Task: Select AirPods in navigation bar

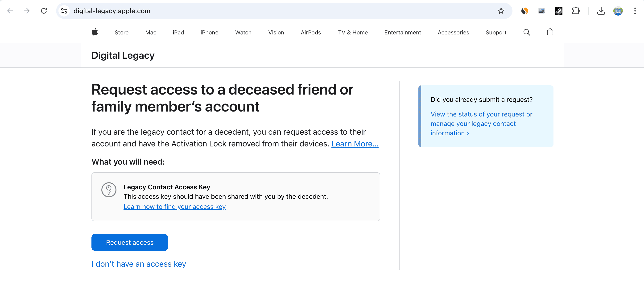Action: [x=310, y=33]
